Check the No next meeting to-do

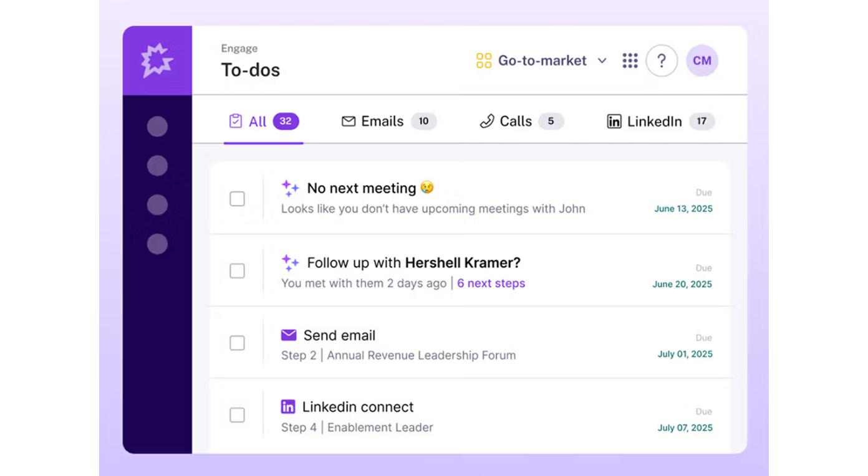tap(237, 199)
